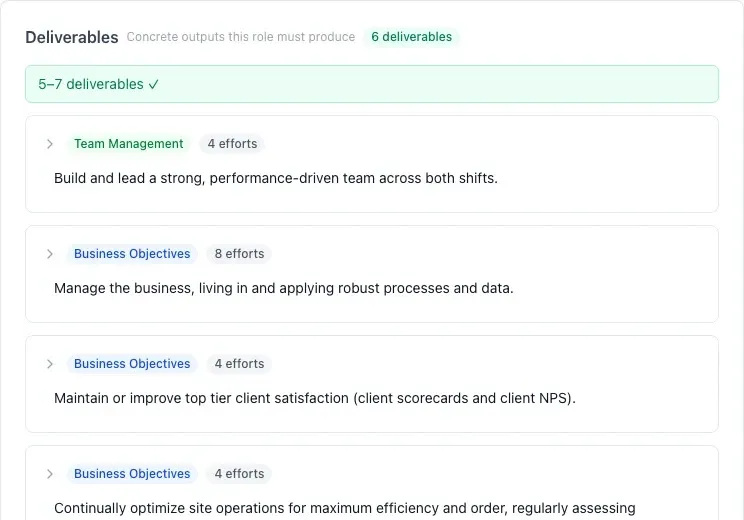Click the checkmark in the 5–7 deliverables banner

153,84
